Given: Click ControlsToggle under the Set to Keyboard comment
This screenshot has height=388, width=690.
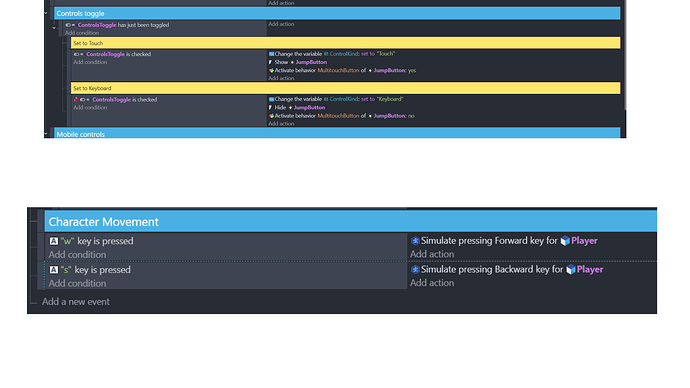Looking at the screenshot, I should coord(112,99).
